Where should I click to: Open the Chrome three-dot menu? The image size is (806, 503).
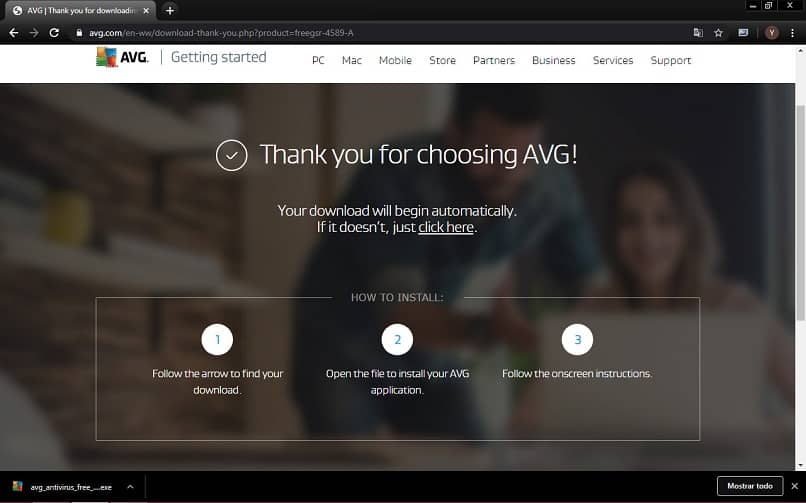[792, 33]
